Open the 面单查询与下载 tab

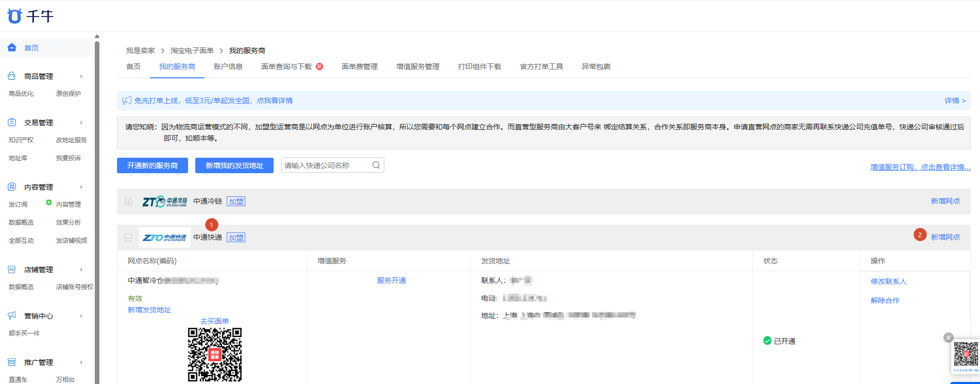coord(286,66)
